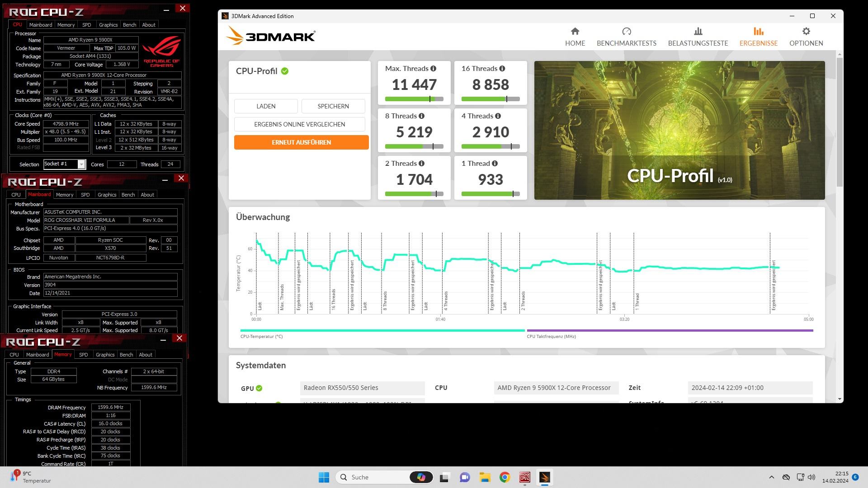Click the HOME navigation label

[x=575, y=43]
